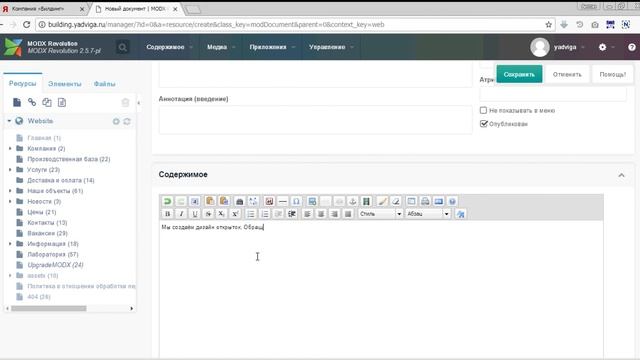Switch to the 'Файлы' tab

104,84
